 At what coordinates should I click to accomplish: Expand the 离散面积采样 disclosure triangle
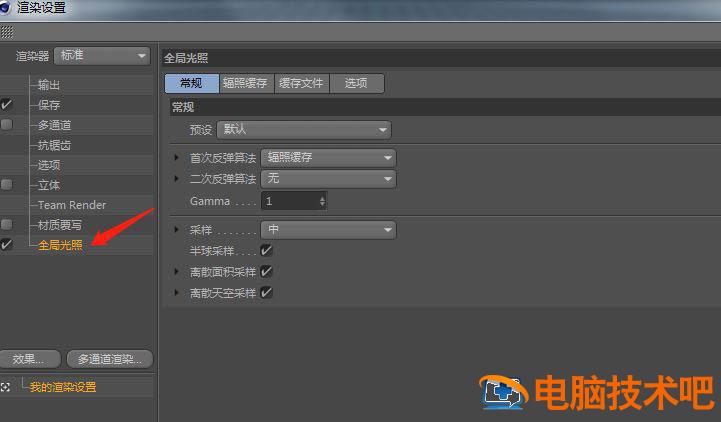177,272
